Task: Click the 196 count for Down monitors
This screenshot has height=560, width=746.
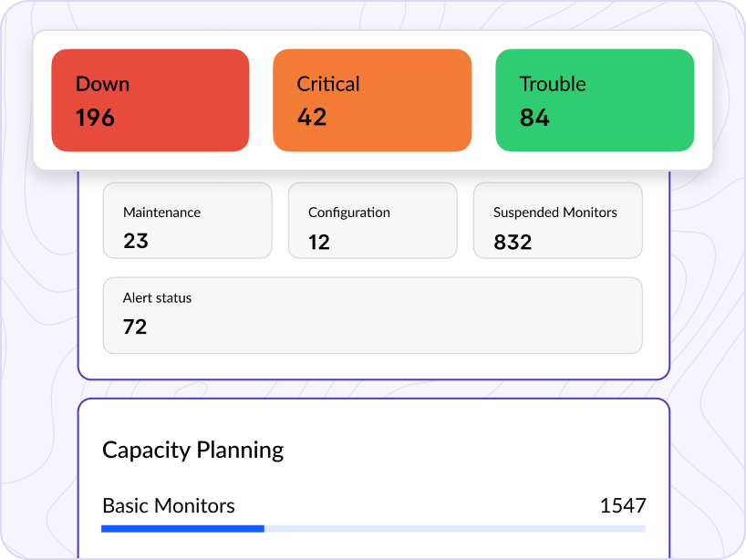Action: (x=95, y=118)
